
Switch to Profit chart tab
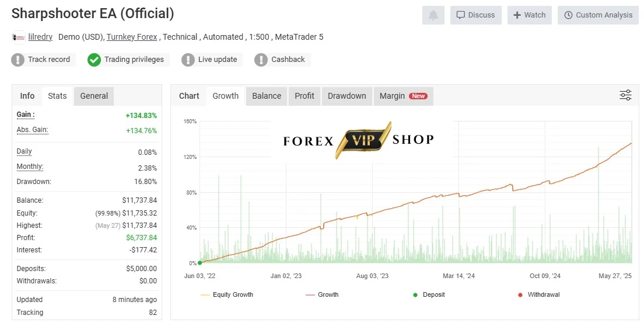tap(304, 96)
